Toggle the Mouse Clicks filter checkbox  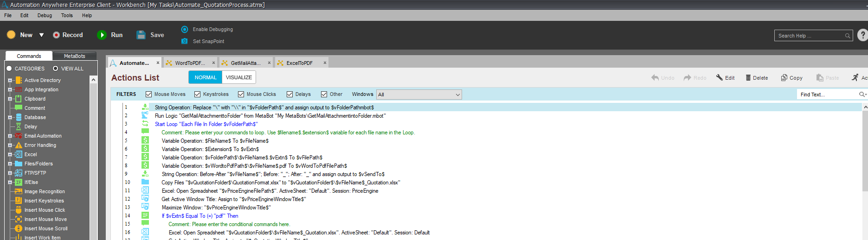[x=241, y=95]
